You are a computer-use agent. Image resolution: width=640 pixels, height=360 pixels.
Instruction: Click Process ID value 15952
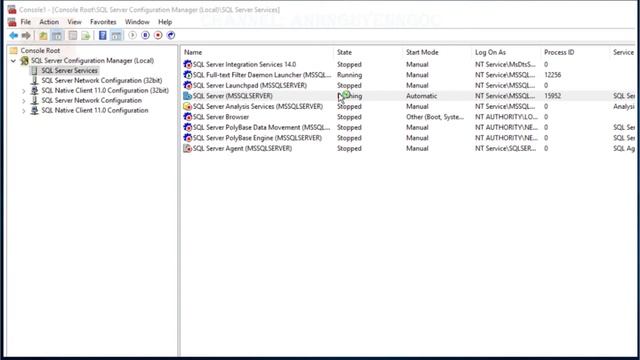[552, 96]
